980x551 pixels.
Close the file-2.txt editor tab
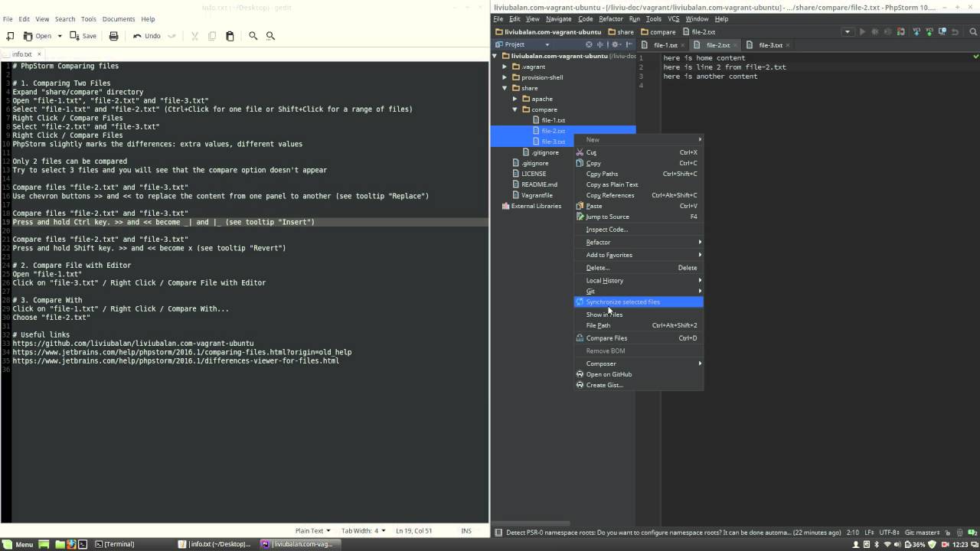tap(736, 45)
